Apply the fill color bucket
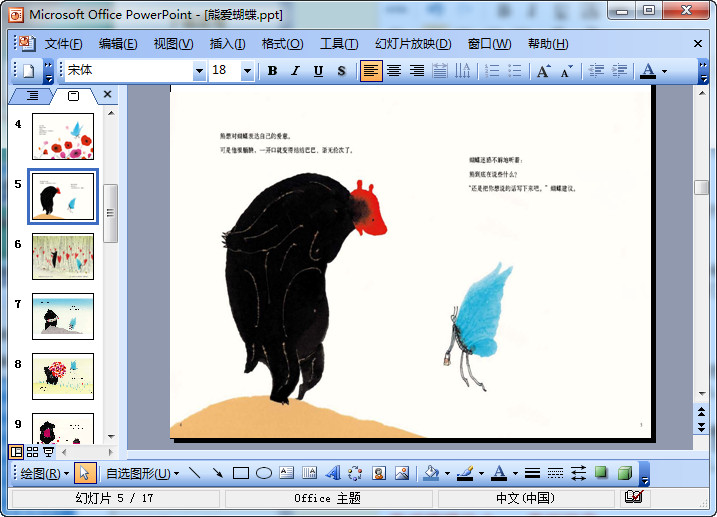 point(431,473)
